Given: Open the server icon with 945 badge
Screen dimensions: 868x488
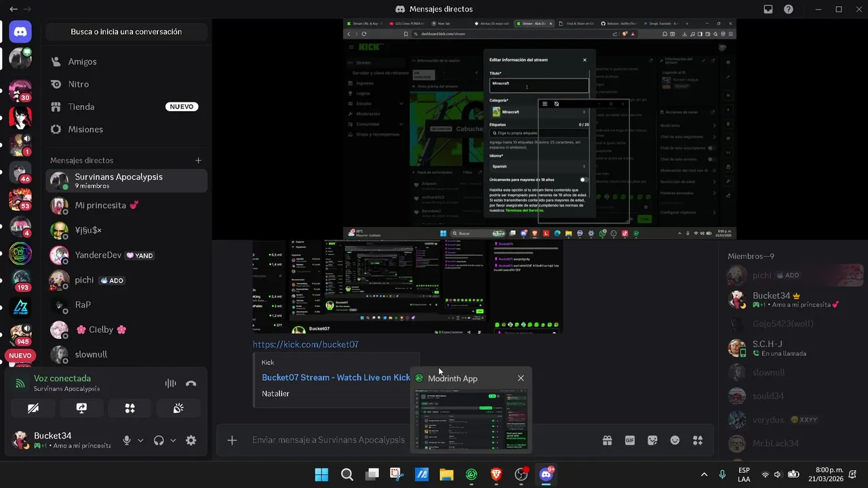Looking at the screenshot, I should click(x=20, y=333).
